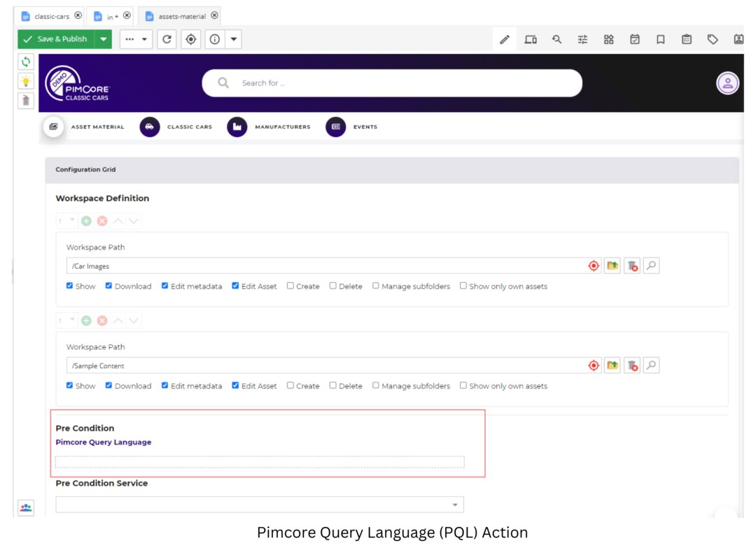Open the sliders settings tab icon
The height and width of the screenshot is (546, 756).
pos(583,40)
